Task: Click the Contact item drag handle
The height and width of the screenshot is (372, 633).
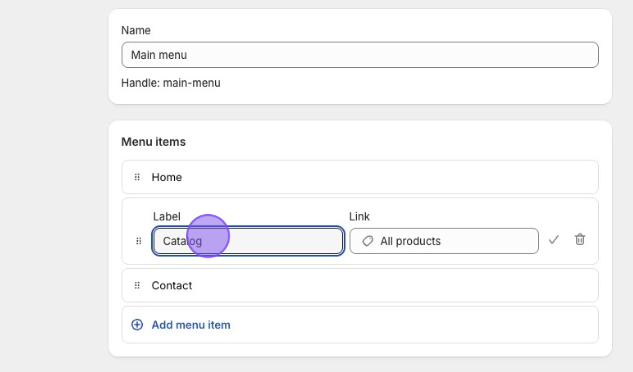Action: pyautogui.click(x=137, y=286)
